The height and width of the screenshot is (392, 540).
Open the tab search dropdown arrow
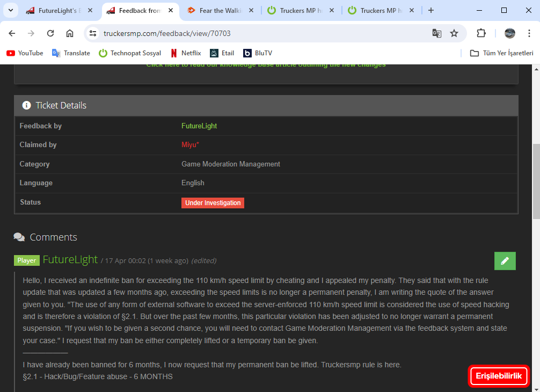click(11, 10)
